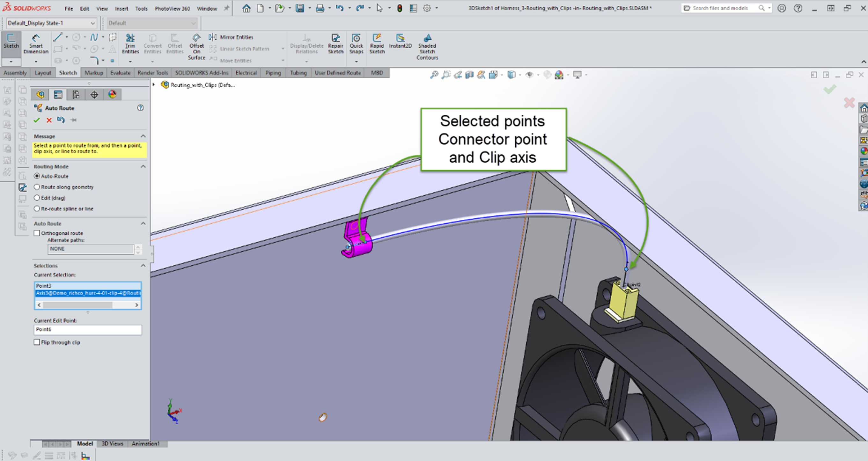The height and width of the screenshot is (461, 868).
Task: Open Repair Sketch tool
Action: coord(335,44)
